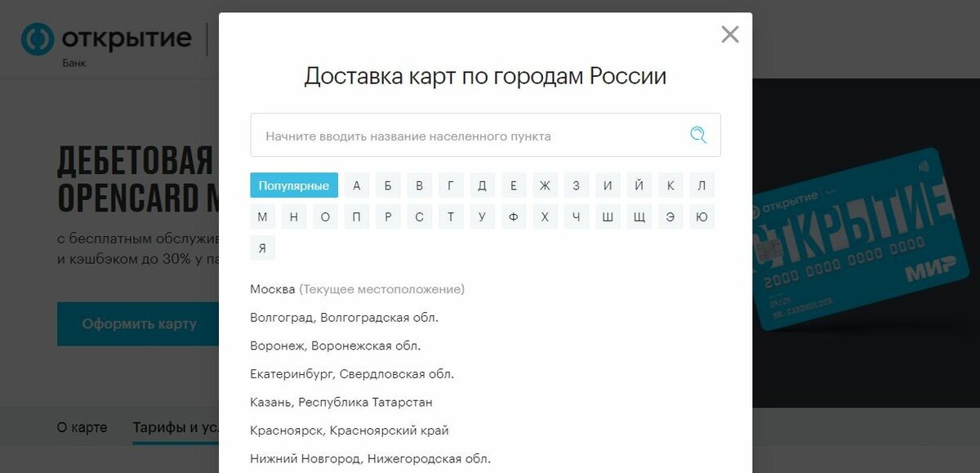Image resolution: width=980 pixels, height=473 pixels.
Task: Filter cities by letter П
Action: 357,216
